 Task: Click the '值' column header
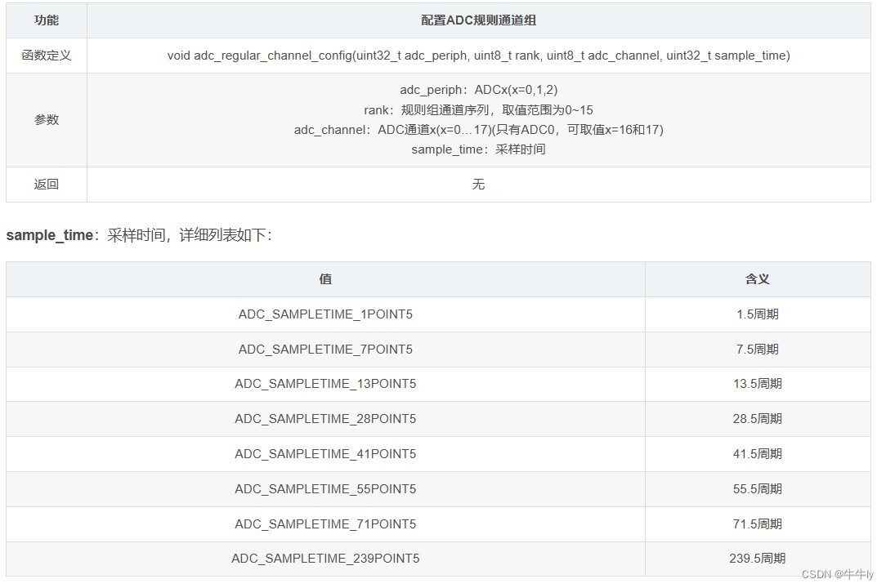pos(325,279)
